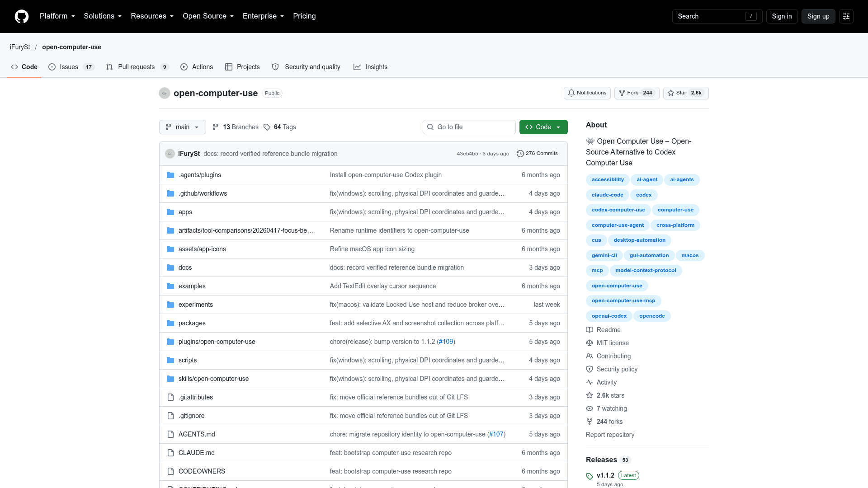The image size is (868, 488).
Task: Open the packages folder
Action: 192,323
